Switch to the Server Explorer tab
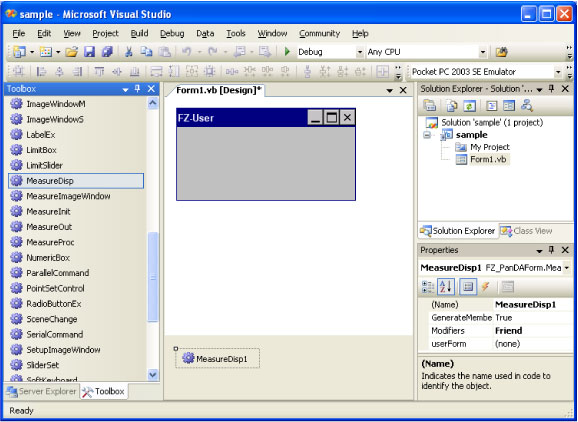Image resolution: width=578 pixels, height=422 pixels. pos(41,391)
